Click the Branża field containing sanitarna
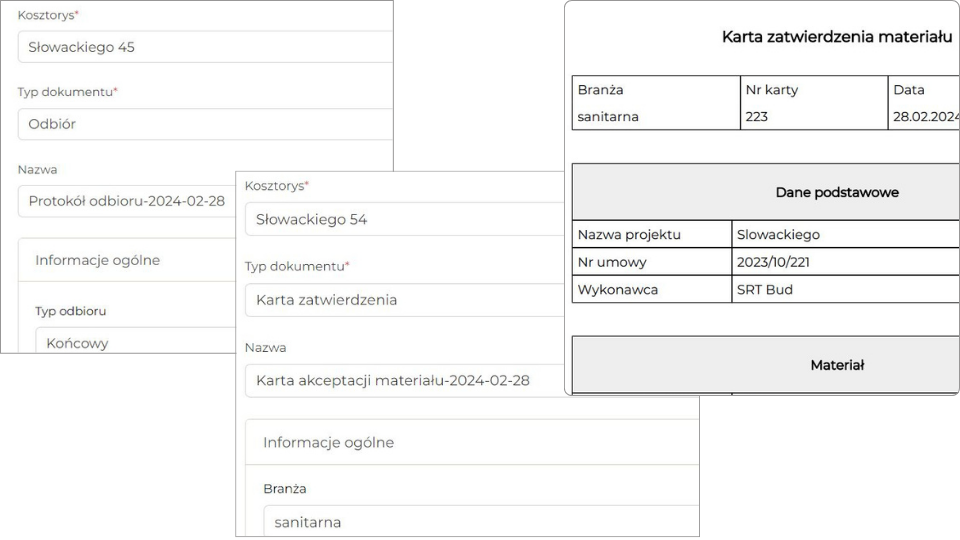 (481, 521)
